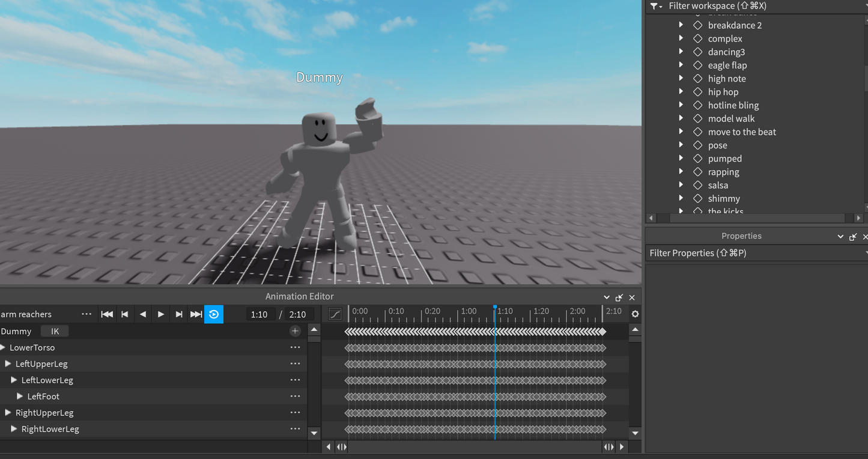The width and height of the screenshot is (868, 459).
Task: Go to previous keyframe
Action: (x=125, y=314)
